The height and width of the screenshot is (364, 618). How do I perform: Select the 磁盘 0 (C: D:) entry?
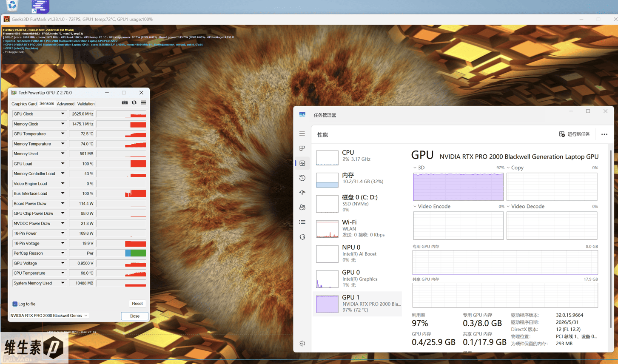(x=357, y=203)
